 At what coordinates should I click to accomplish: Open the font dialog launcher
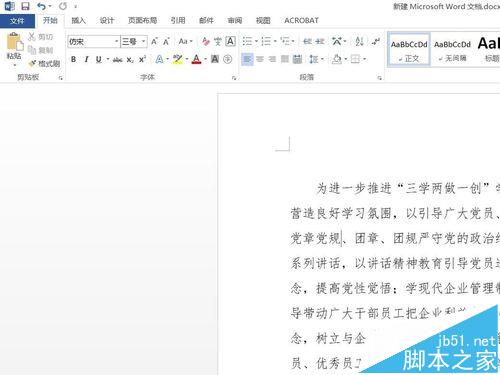click(x=234, y=78)
